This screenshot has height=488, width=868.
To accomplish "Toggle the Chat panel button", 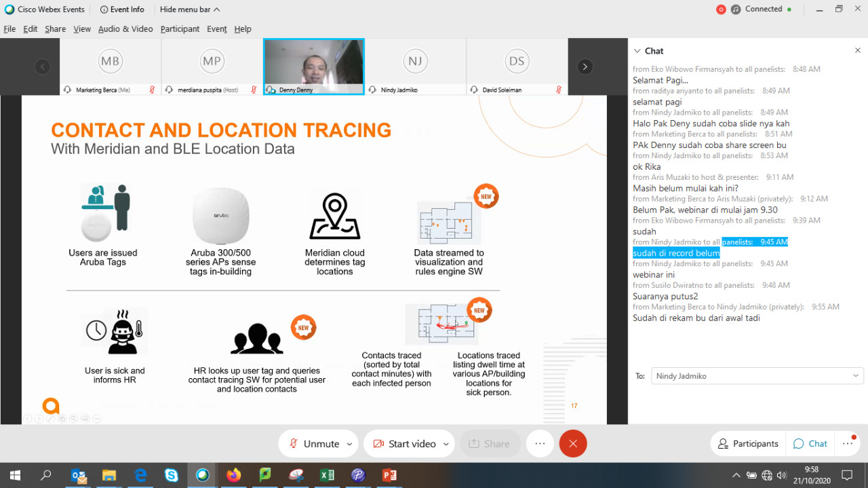I will pyautogui.click(x=810, y=444).
